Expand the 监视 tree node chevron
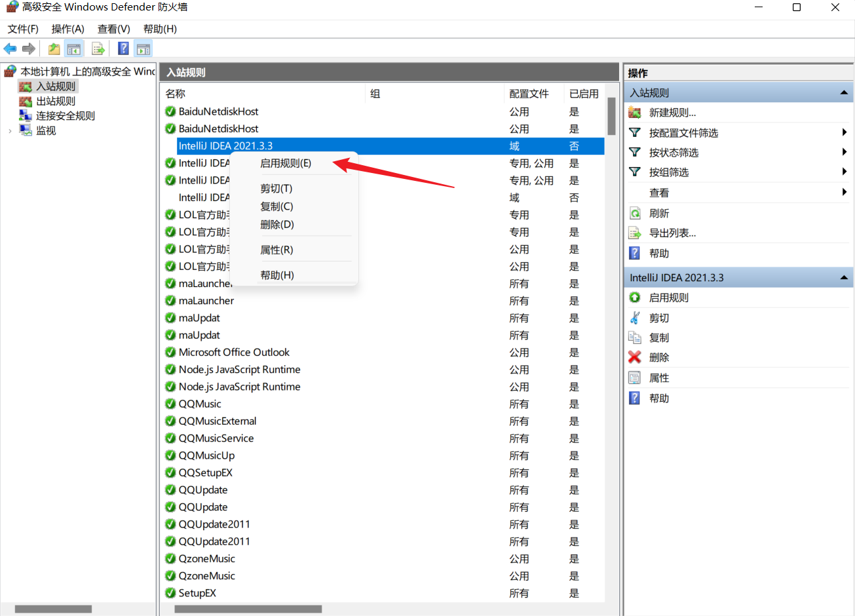 [x=10, y=131]
